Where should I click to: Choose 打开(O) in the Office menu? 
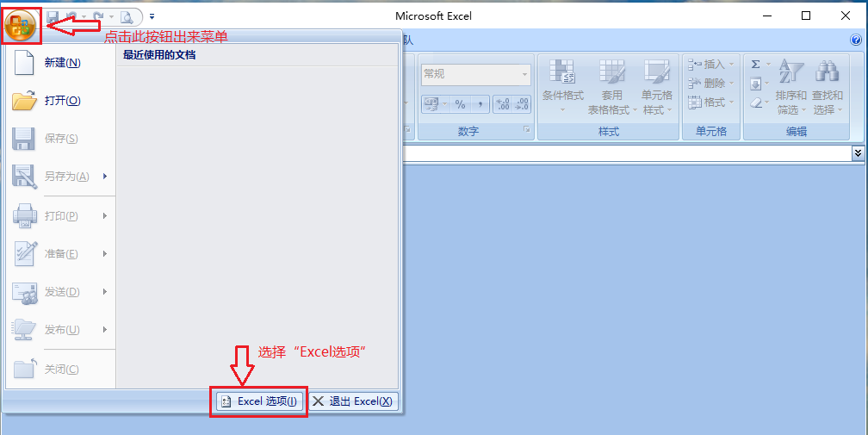click(x=59, y=100)
